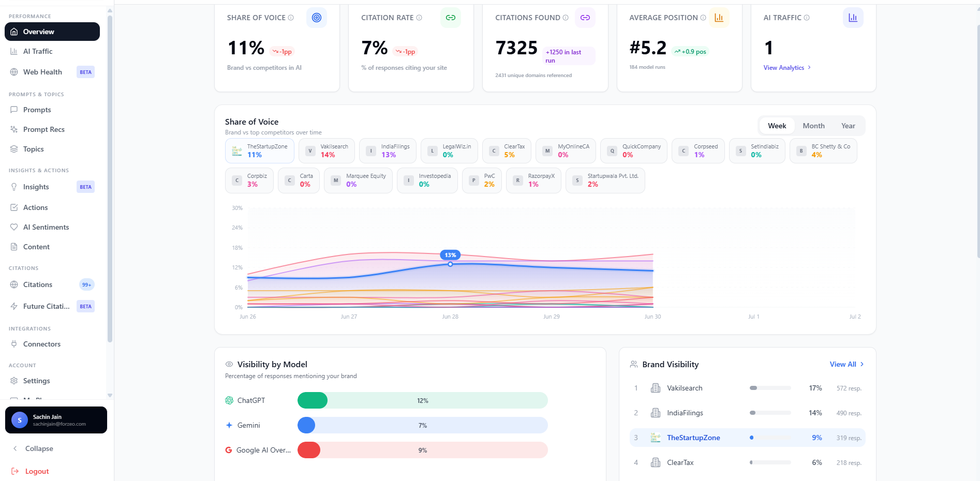Click the Connectors plug icon

(x=14, y=344)
